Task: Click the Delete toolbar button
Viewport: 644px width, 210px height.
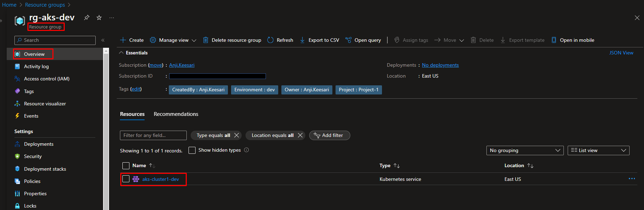Action: (x=482, y=40)
